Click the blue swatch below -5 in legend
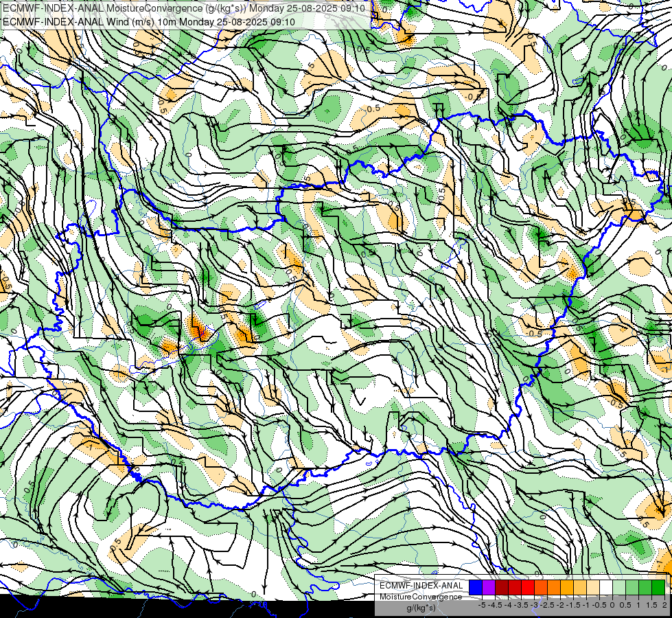 click(476, 587)
